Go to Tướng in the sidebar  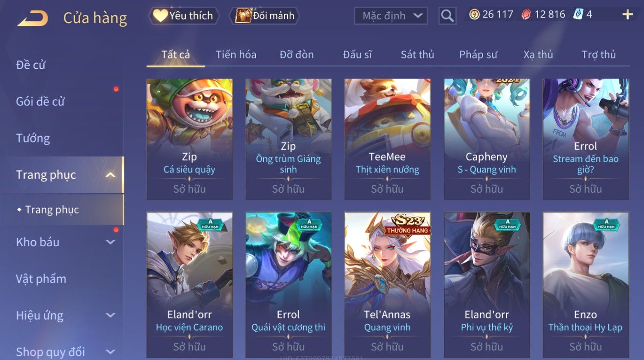33,138
